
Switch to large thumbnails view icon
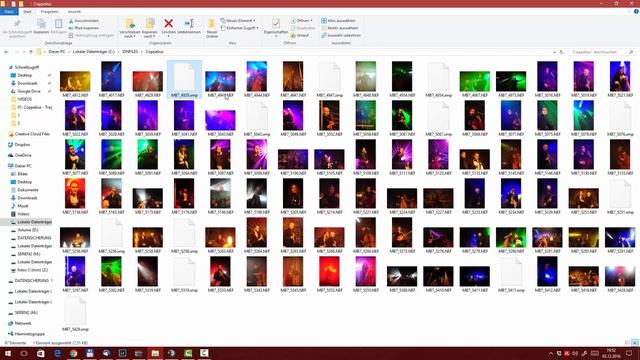pyautogui.click(x=634, y=343)
